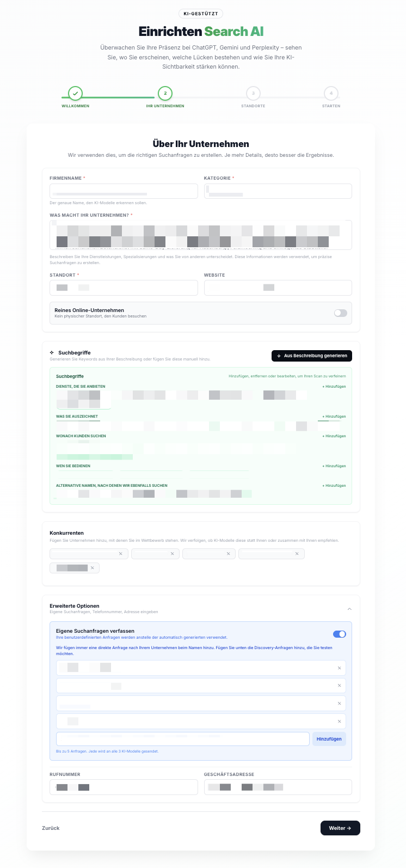Image resolution: width=406 pixels, height=868 pixels.
Task: Click into the Rufnummer field
Action: click(124, 787)
